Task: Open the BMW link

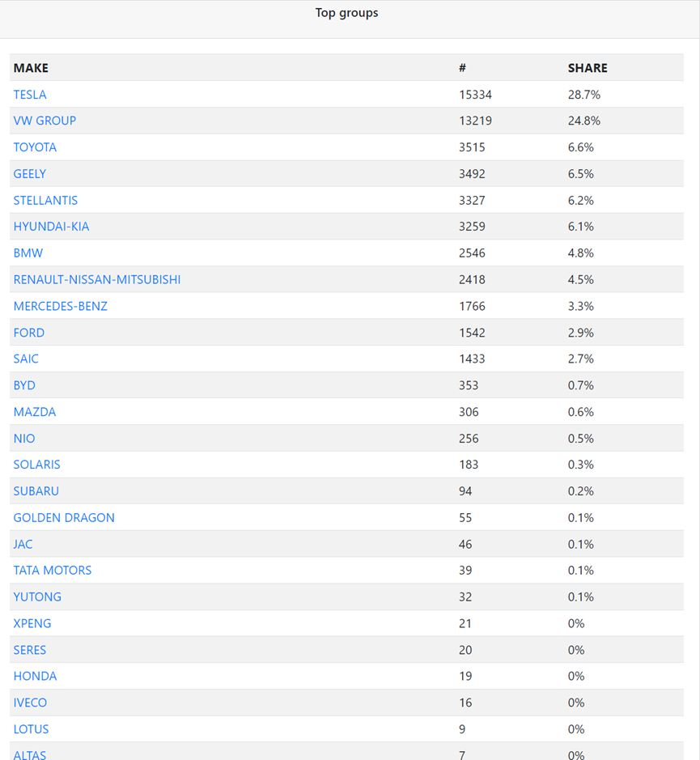Action: 28,253
